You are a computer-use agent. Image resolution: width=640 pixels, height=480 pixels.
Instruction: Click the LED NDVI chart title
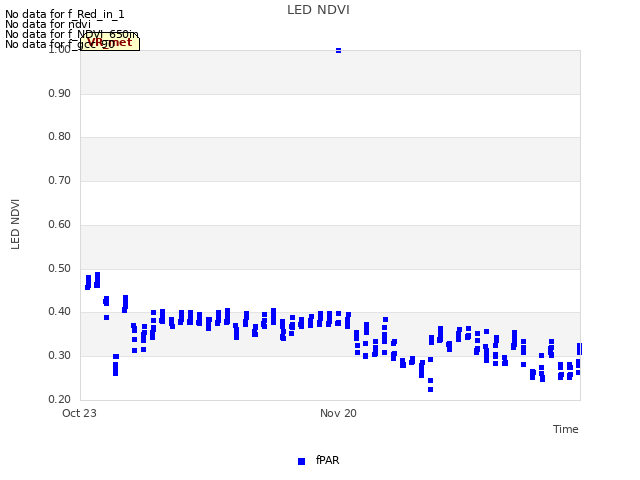(318, 10)
